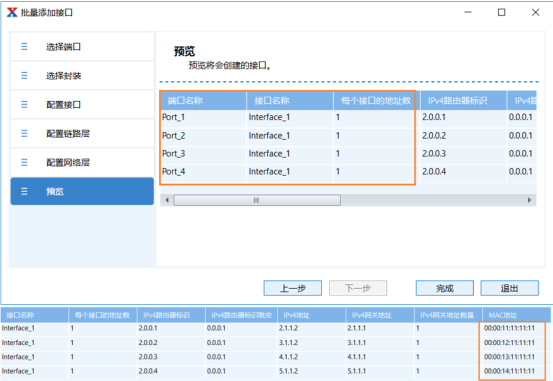Viewport: 553px width, 381px height.
Task: Select the Port_4 cell
Action: coord(203,172)
